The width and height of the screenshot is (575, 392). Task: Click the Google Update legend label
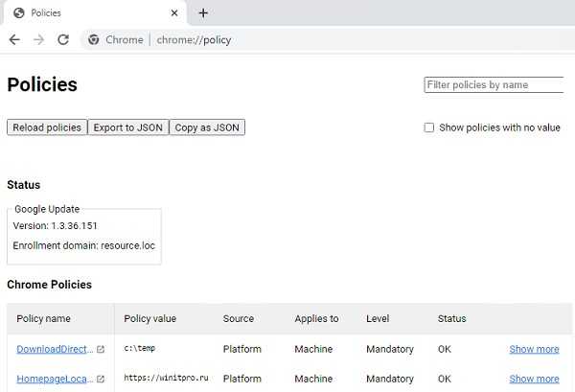pos(47,209)
